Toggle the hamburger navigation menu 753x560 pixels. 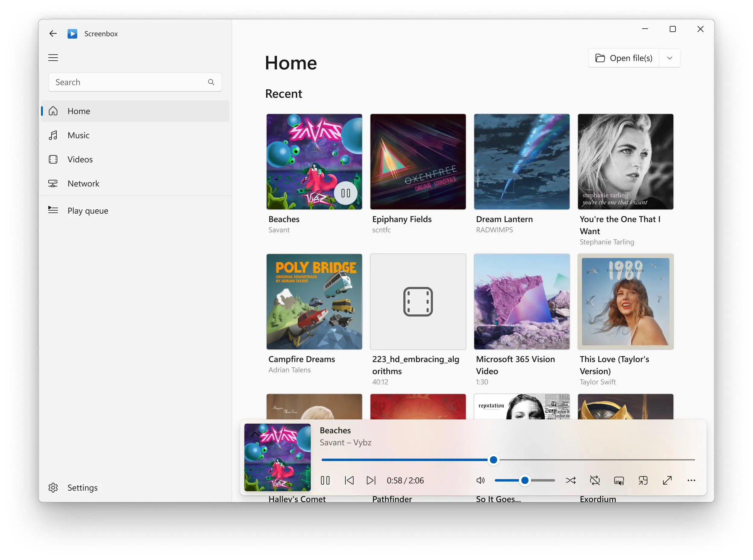53,58
